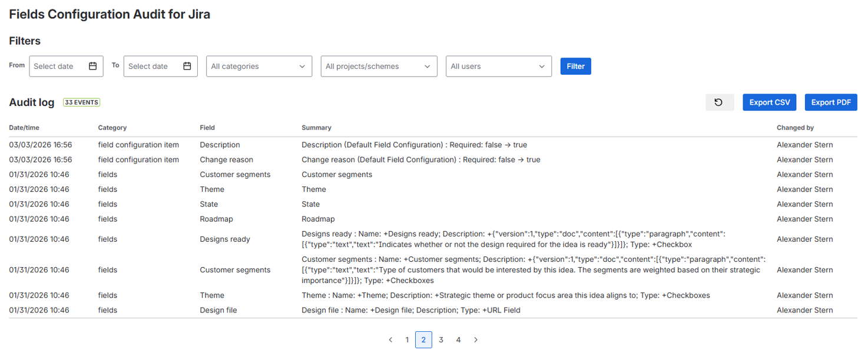Open the All projects/schemes dropdown
This screenshot has height=353, width=868.
click(379, 66)
